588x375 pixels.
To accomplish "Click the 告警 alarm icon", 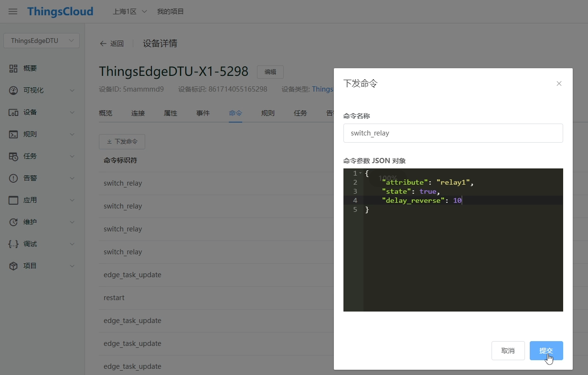I will click(13, 178).
